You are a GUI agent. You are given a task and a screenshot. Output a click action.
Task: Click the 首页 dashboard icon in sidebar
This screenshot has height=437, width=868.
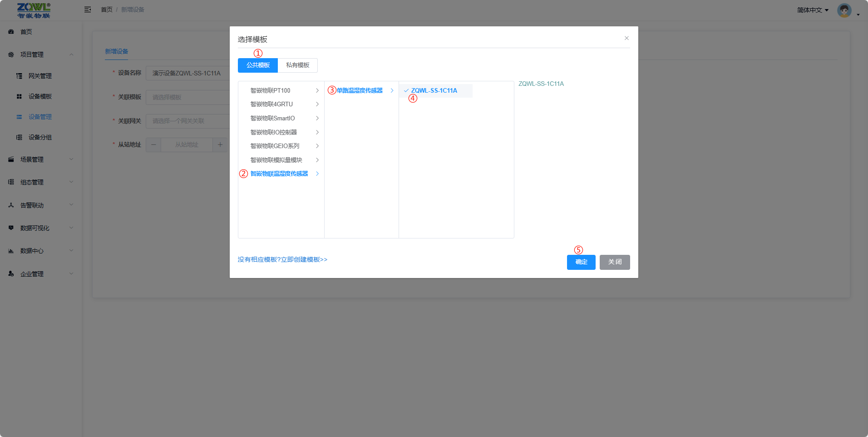tap(11, 32)
